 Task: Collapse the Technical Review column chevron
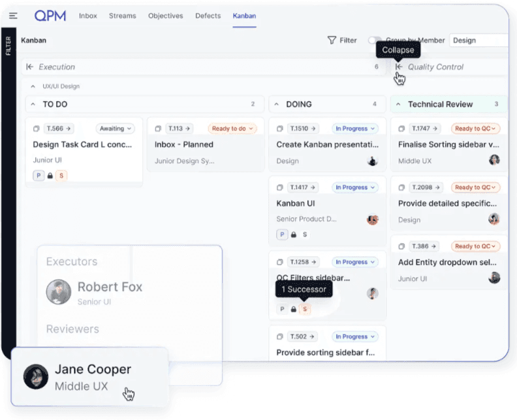398,104
